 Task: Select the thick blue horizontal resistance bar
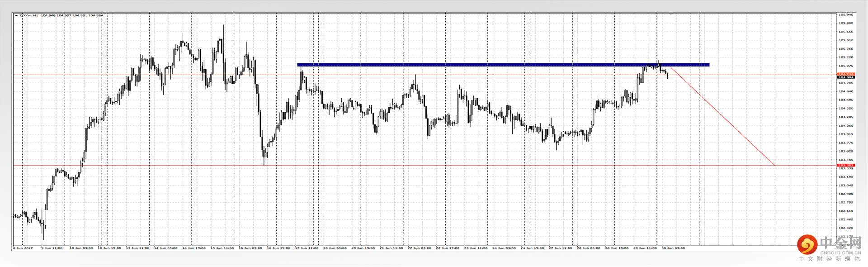(503, 65)
